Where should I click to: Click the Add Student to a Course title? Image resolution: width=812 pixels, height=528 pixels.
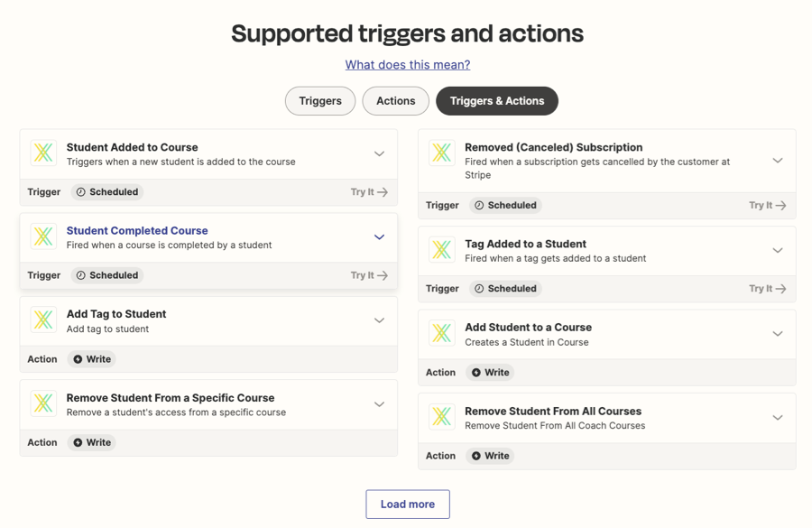point(528,328)
